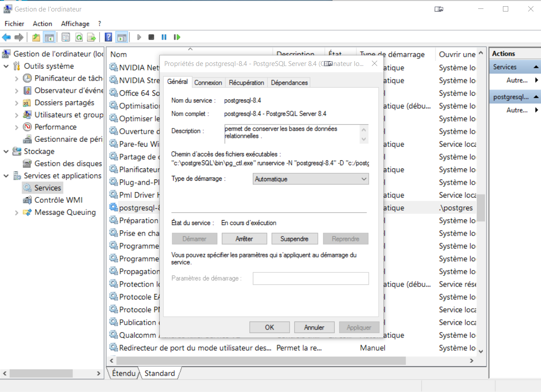The image size is (541, 392).
Task: Click the Stop service square icon
Action: pyautogui.click(x=151, y=37)
